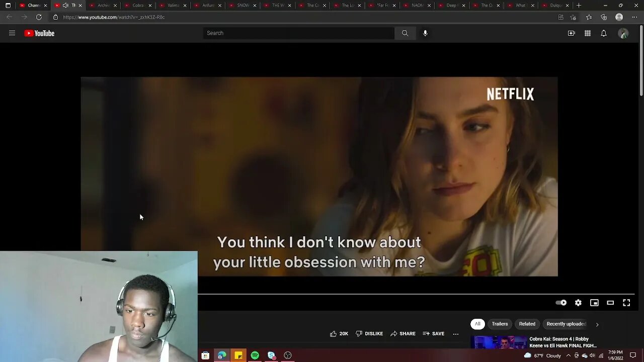Open a new browser tab

tap(579, 6)
